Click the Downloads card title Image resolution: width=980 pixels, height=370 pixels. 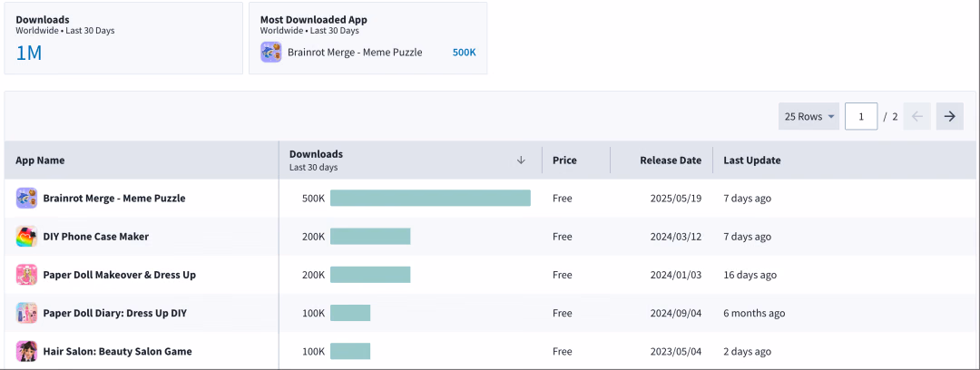[x=43, y=19]
